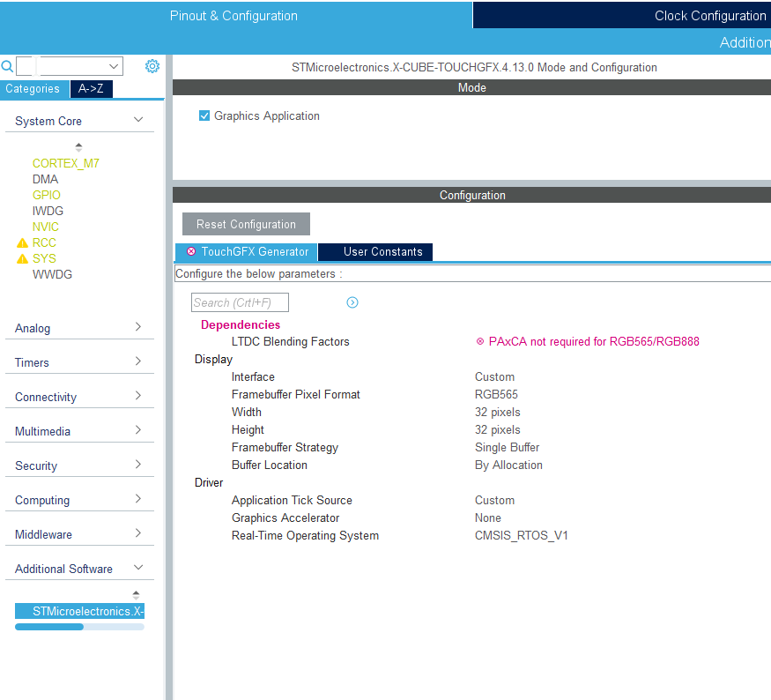The height and width of the screenshot is (700, 771).
Task: Click the Reset Configuration button
Action: [x=247, y=224]
